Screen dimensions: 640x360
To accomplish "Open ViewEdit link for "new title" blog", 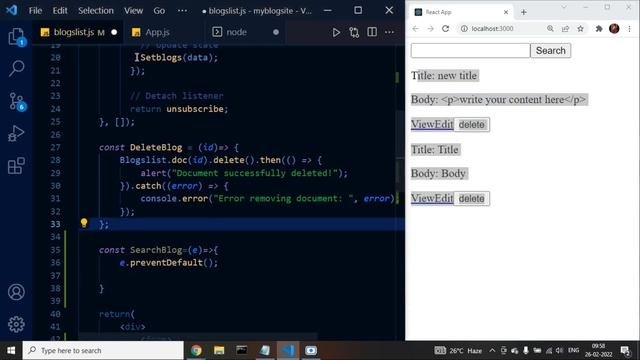I will tap(432, 124).
